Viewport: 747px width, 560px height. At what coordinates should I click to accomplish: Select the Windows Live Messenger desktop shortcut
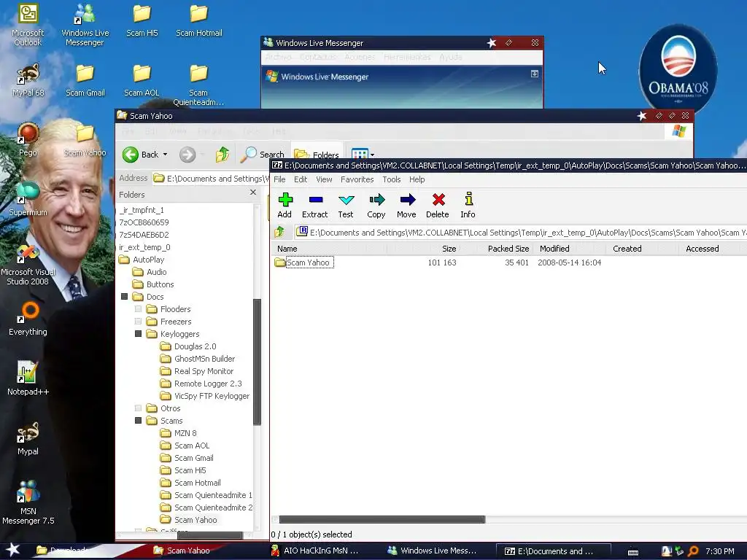tap(85, 25)
